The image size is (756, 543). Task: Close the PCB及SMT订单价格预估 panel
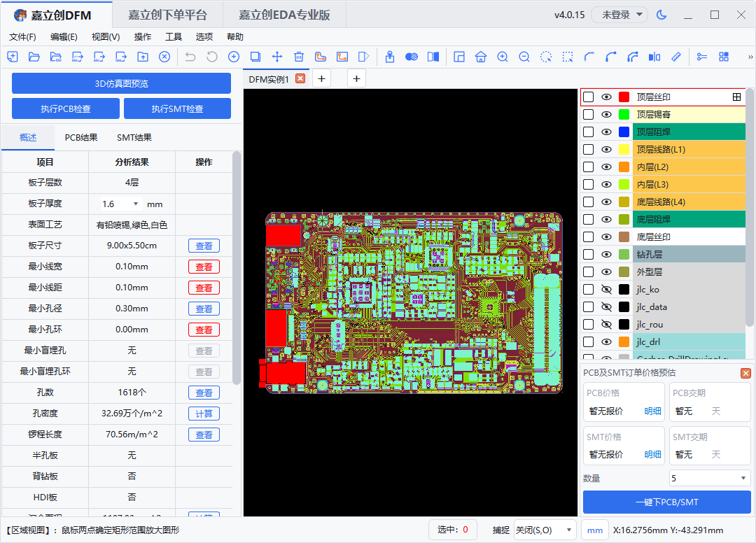[745, 373]
